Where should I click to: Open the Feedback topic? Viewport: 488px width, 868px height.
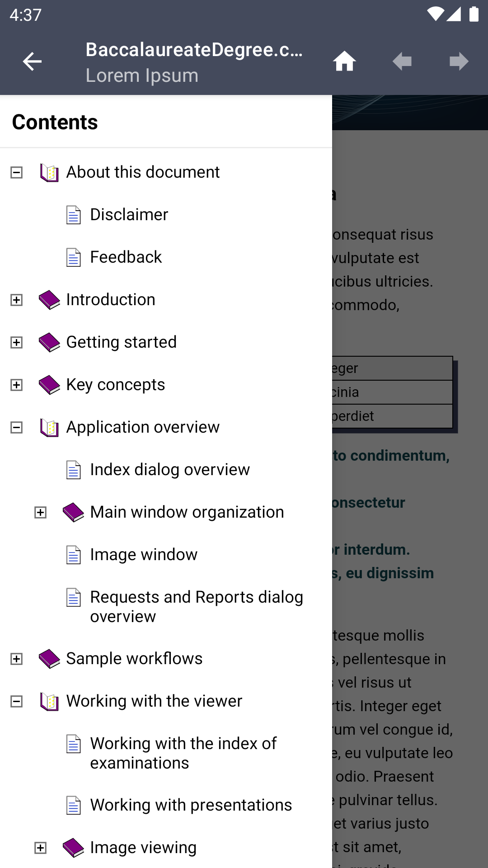tap(125, 257)
